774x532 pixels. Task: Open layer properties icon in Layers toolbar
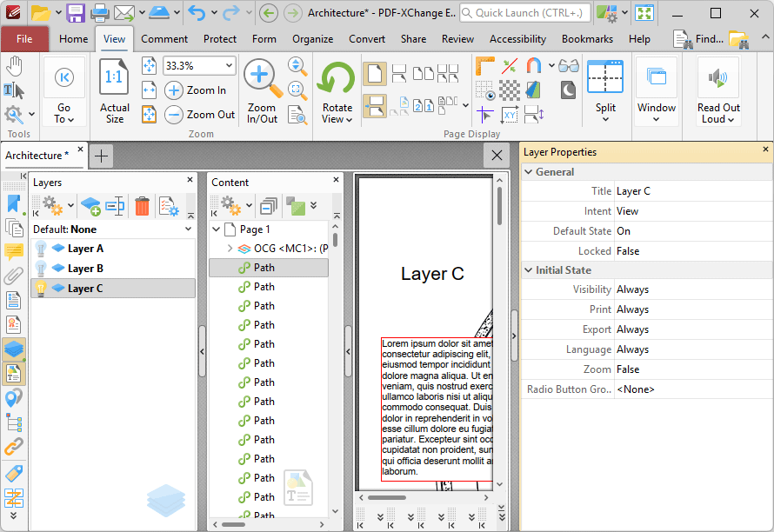[169, 206]
